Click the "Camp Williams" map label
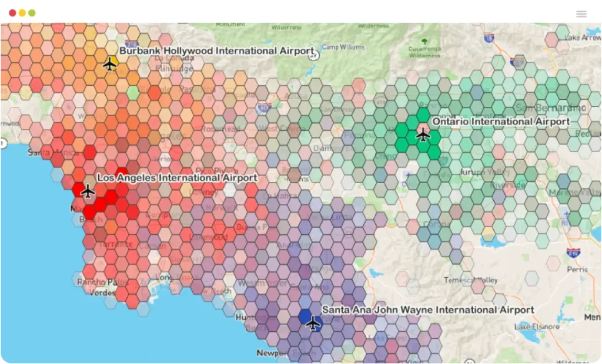This screenshot has height=364, width=602. 343,47
